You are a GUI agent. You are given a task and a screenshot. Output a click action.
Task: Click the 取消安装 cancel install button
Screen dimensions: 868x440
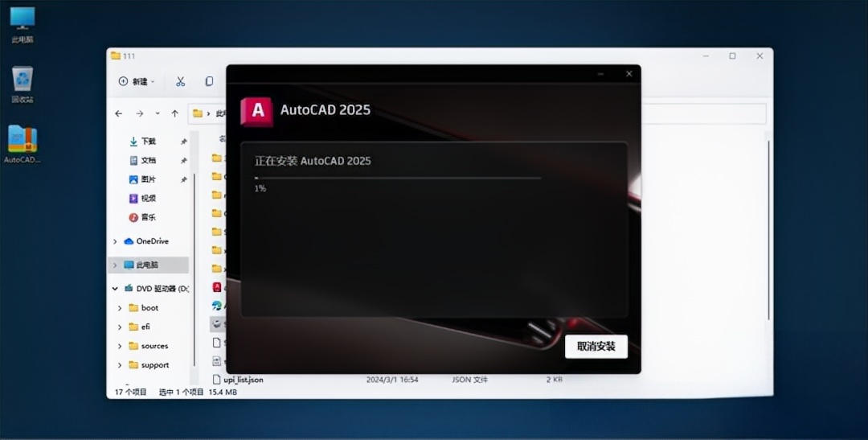pyautogui.click(x=596, y=347)
